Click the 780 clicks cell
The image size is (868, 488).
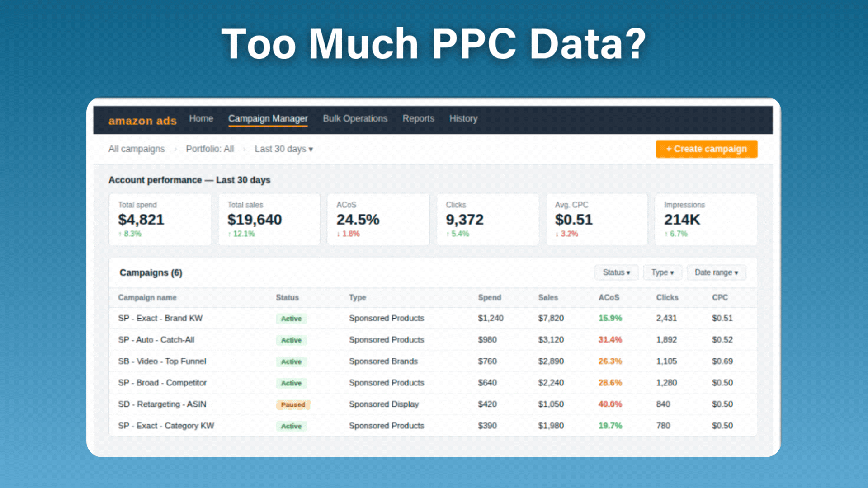663,426
